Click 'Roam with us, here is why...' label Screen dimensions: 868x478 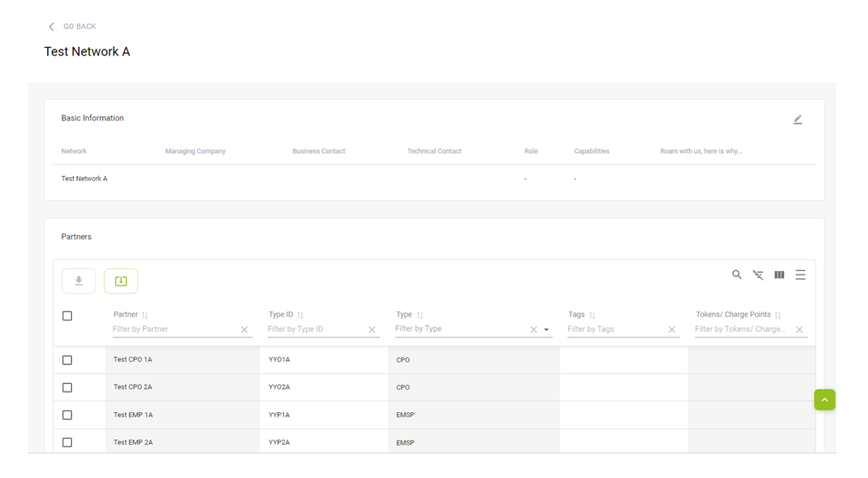(701, 151)
